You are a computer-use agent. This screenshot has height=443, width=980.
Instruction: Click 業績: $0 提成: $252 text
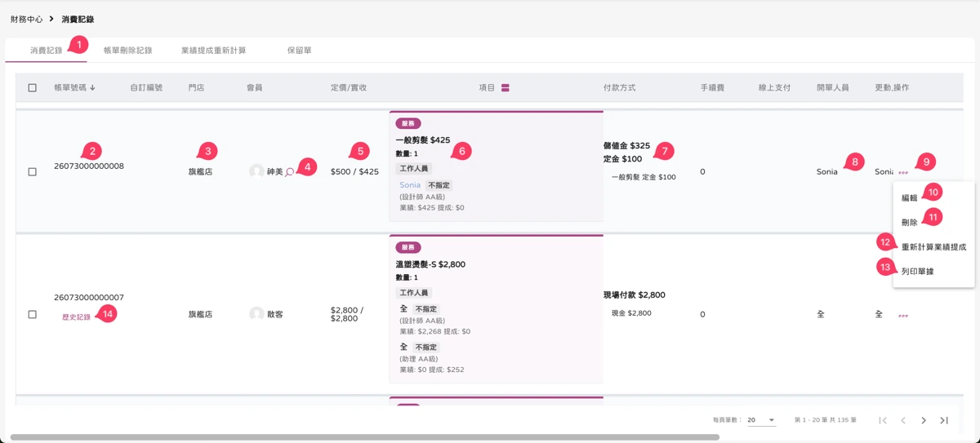432,370
